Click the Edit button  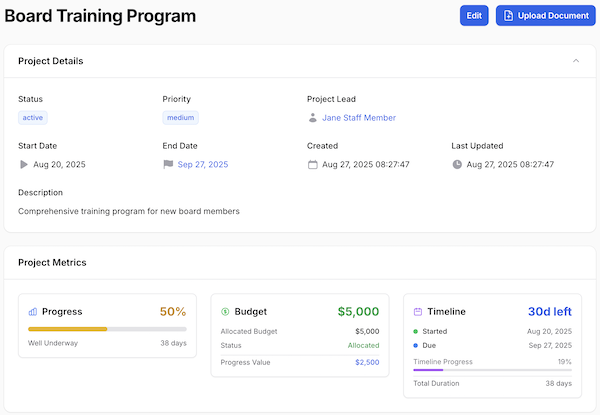pos(474,16)
